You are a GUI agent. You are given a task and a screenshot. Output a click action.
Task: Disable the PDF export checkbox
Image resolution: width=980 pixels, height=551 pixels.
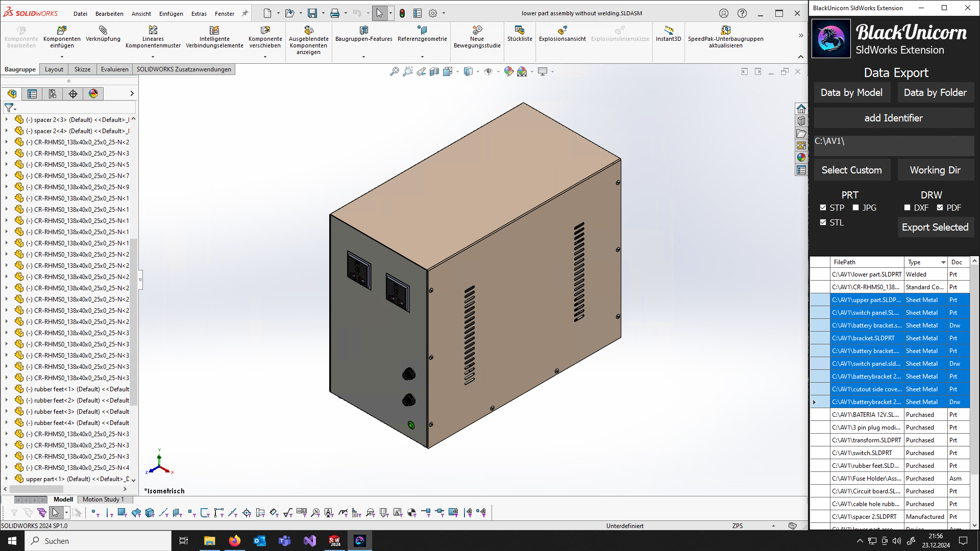[940, 208]
